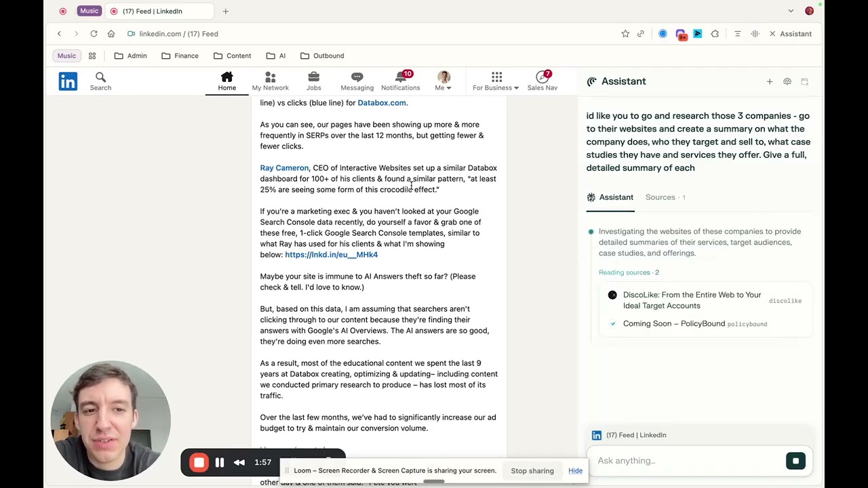Viewport: 868px width, 488px height.
Task: Click the Assistant broadcast signal icon
Action: 787,82
